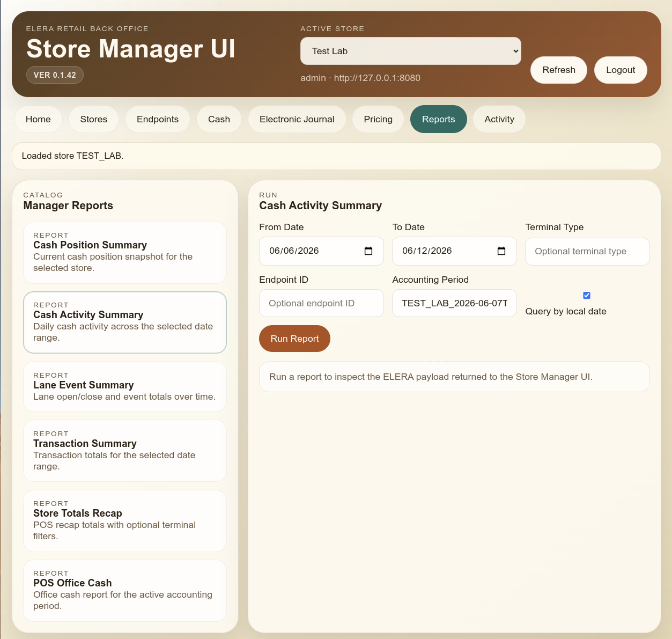Open the Endpoints tab

coord(158,119)
